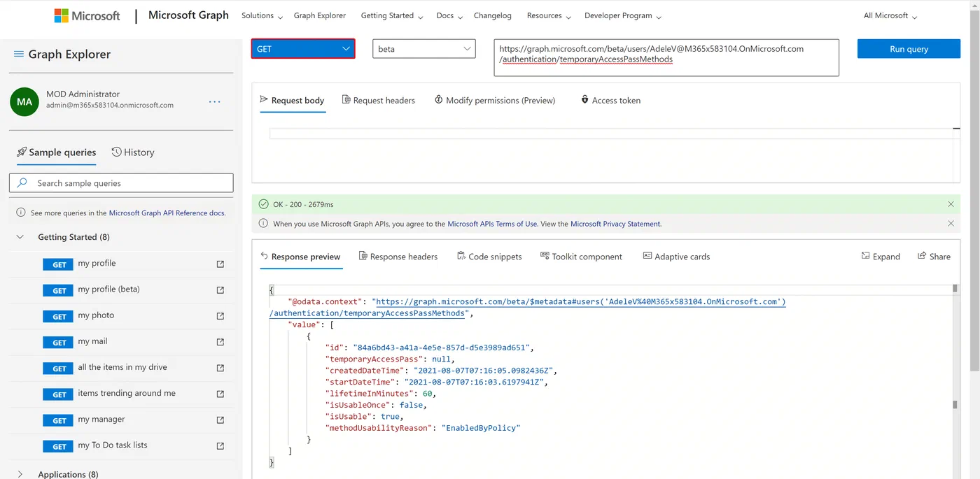The width and height of the screenshot is (980, 479).
Task: Select the Response preview tab
Action: tap(300, 257)
